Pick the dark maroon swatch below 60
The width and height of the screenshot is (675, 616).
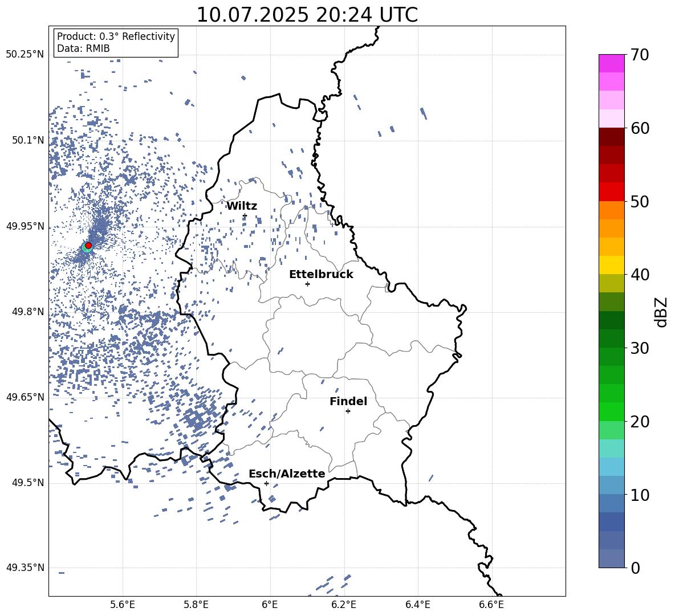(611, 137)
